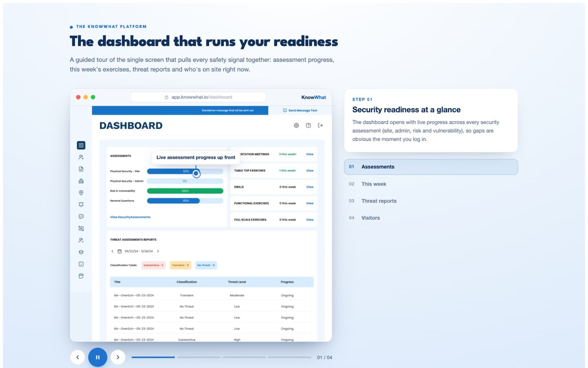The width and height of the screenshot is (588, 368).
Task: Click the General Questions progress bar
Action: pos(185,201)
